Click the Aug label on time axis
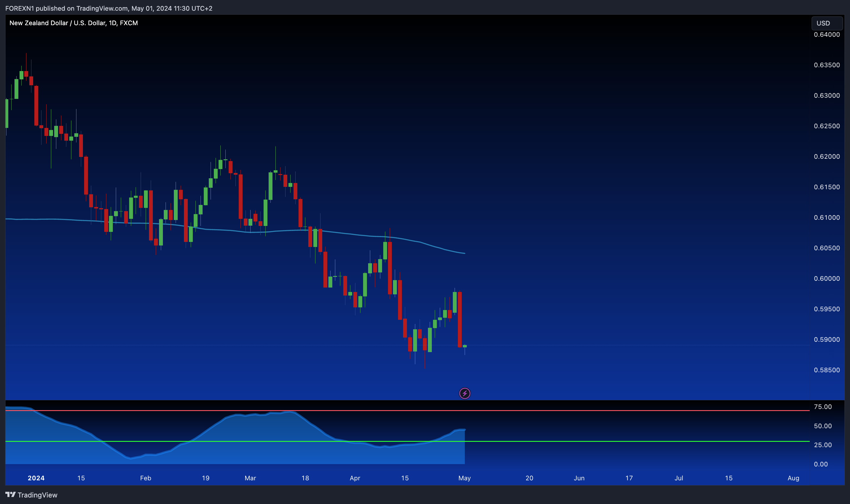The height and width of the screenshot is (504, 850). point(793,478)
